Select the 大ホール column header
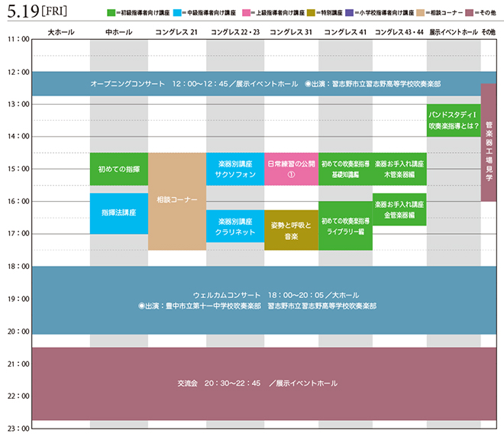This screenshot has height=437, width=504. [60, 31]
